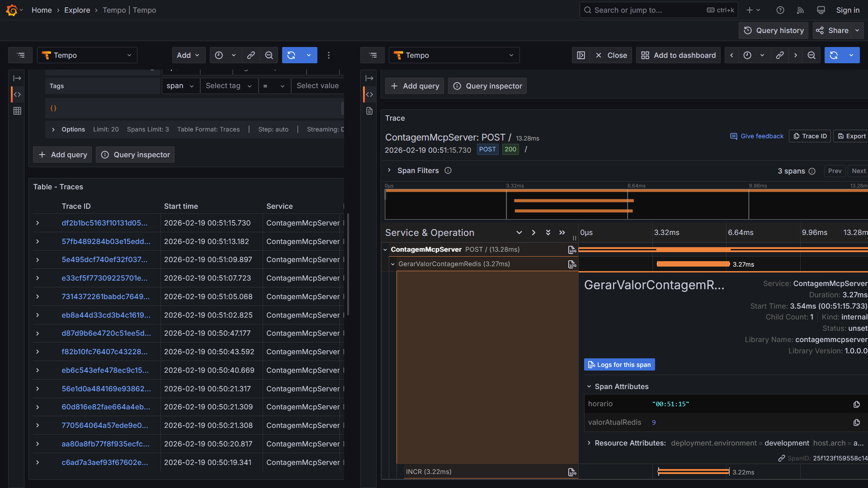The width and height of the screenshot is (868, 488).
Task: Close the right split pane
Action: tap(611, 55)
